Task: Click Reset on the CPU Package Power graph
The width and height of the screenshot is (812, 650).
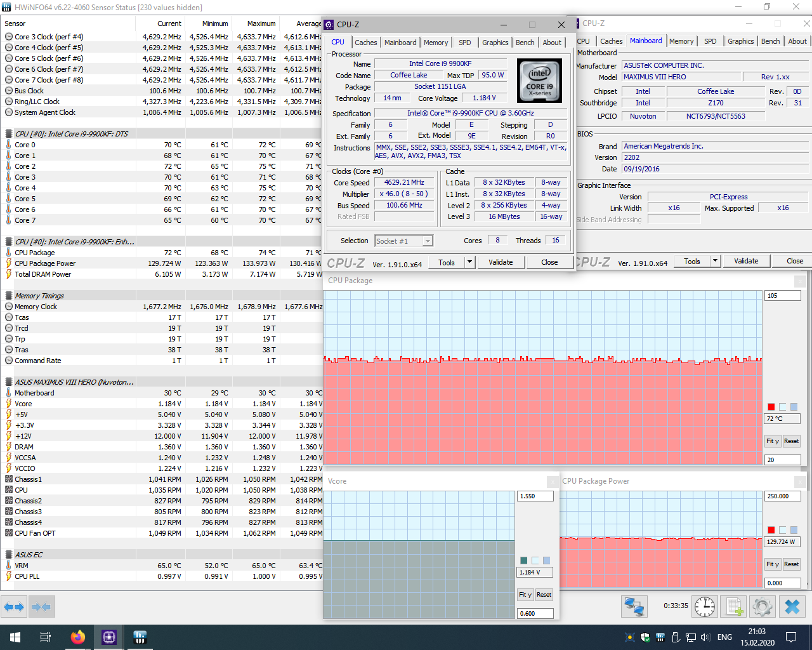Action: pos(791,564)
